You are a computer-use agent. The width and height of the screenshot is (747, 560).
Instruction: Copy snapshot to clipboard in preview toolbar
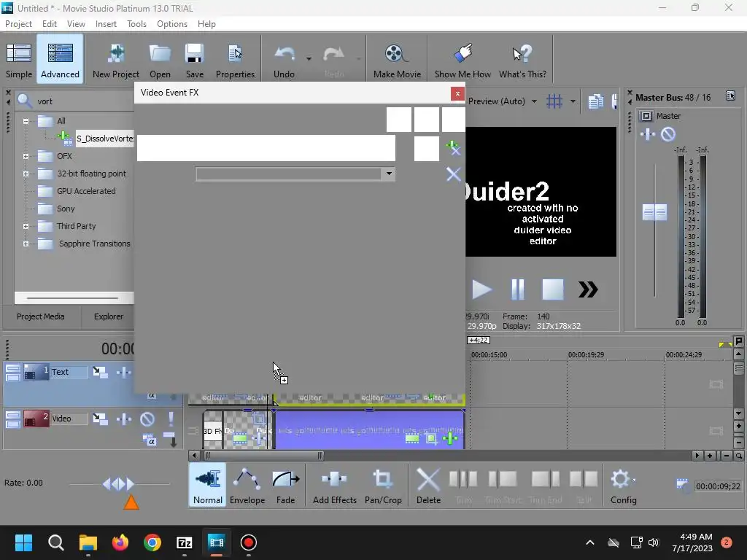click(x=595, y=101)
